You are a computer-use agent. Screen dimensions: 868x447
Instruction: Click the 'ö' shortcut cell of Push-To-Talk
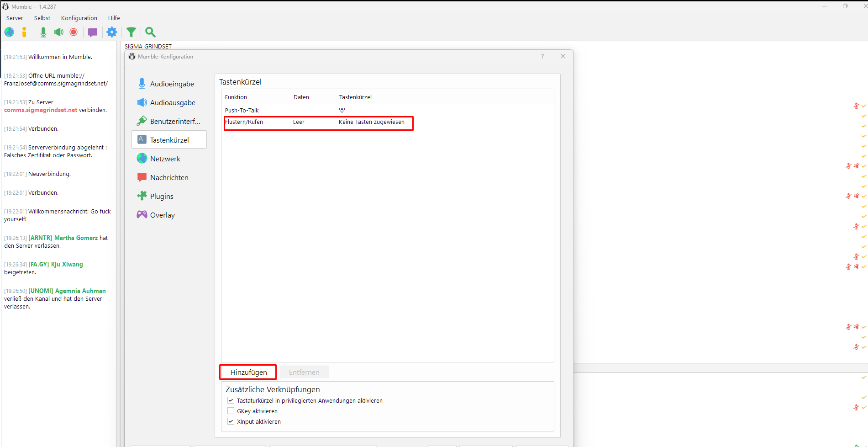click(x=342, y=111)
